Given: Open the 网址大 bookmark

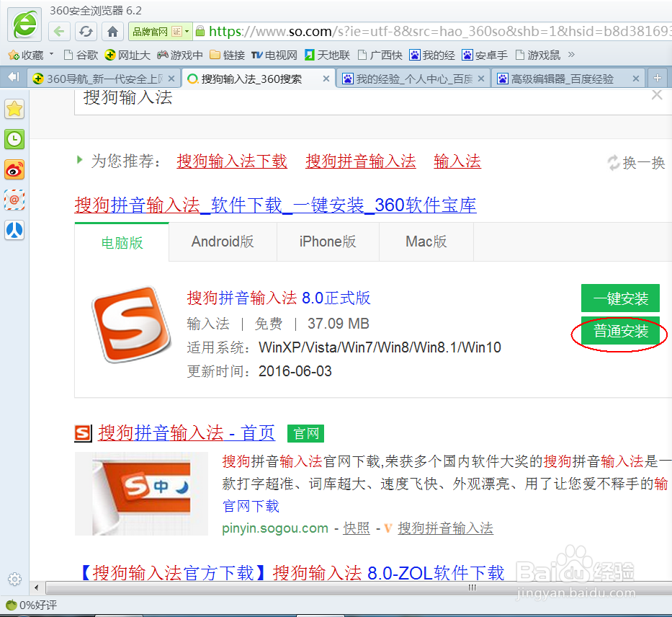Looking at the screenshot, I should point(127,55).
